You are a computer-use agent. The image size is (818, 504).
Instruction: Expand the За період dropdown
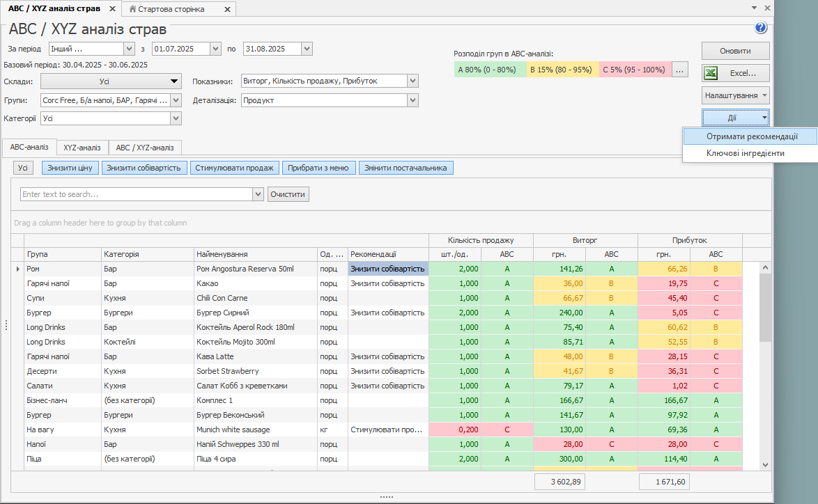[129, 49]
